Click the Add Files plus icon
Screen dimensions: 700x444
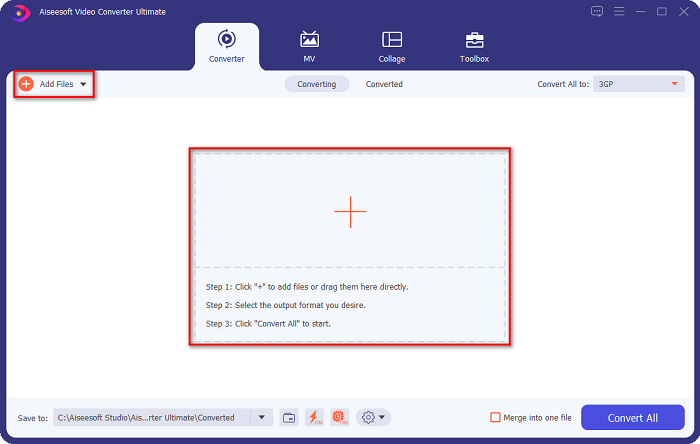pyautogui.click(x=26, y=84)
